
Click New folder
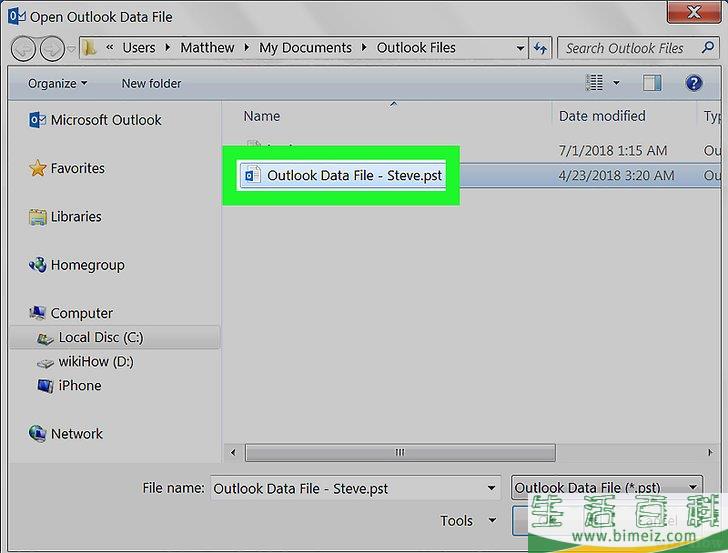coord(151,84)
